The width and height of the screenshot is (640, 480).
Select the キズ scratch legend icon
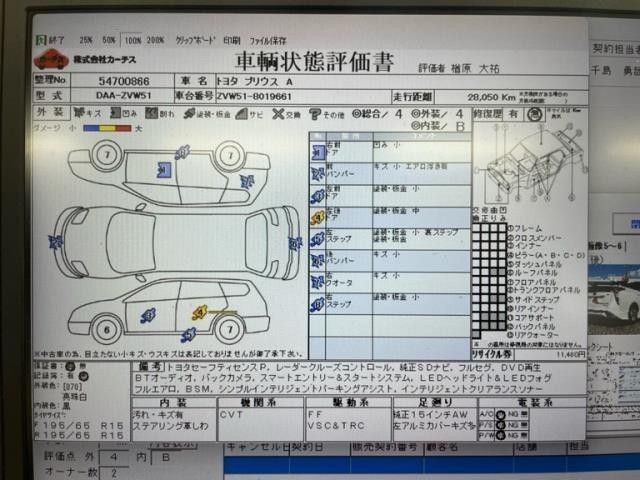click(x=78, y=113)
